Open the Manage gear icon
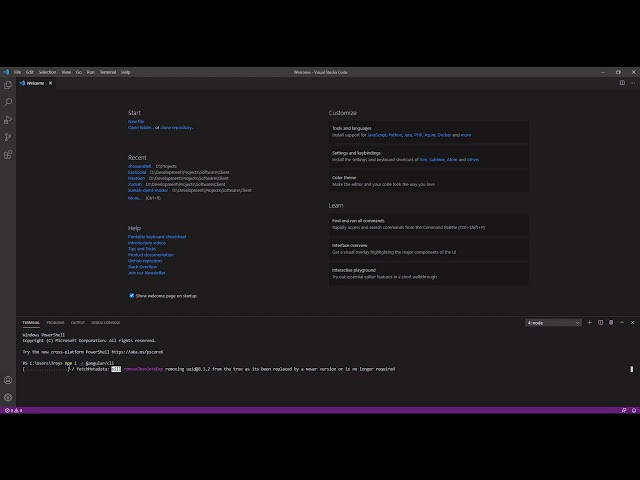This screenshot has width=640, height=480. [x=8, y=397]
